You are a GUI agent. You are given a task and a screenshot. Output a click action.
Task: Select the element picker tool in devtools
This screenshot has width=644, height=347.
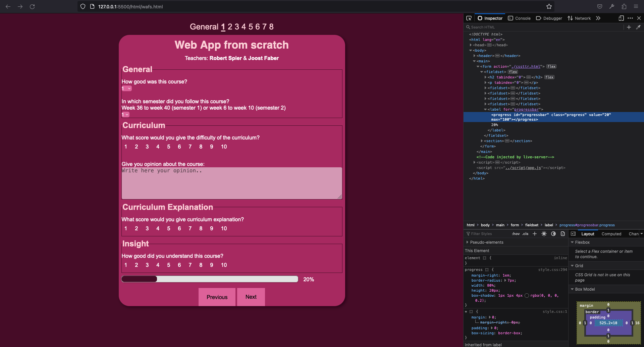click(x=469, y=18)
